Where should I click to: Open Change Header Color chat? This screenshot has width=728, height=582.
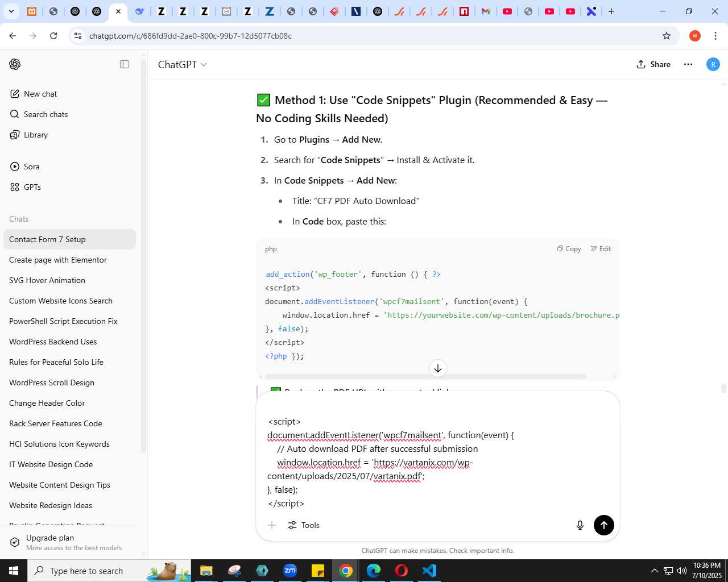click(x=69, y=403)
